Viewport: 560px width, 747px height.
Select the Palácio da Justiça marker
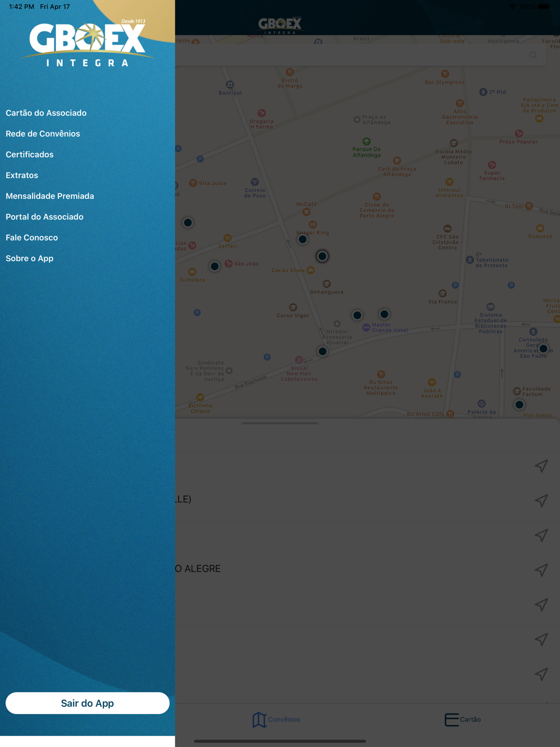coord(482,404)
